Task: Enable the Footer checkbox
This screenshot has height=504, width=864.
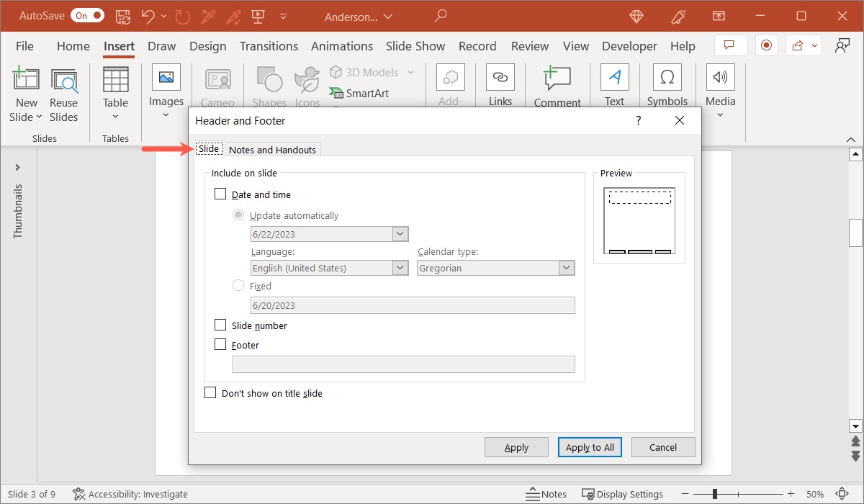Action: point(220,344)
